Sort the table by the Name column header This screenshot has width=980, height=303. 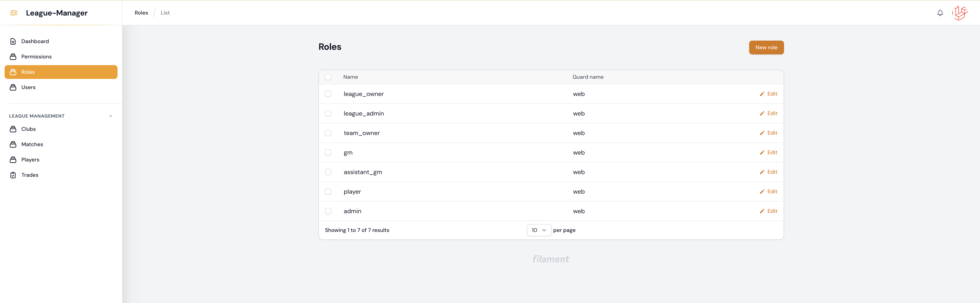[x=350, y=77]
